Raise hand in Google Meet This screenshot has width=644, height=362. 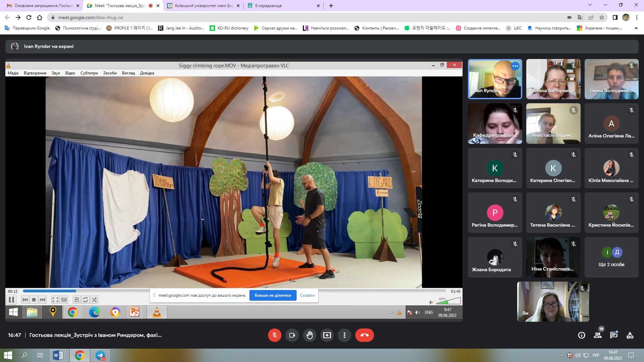[x=309, y=335]
